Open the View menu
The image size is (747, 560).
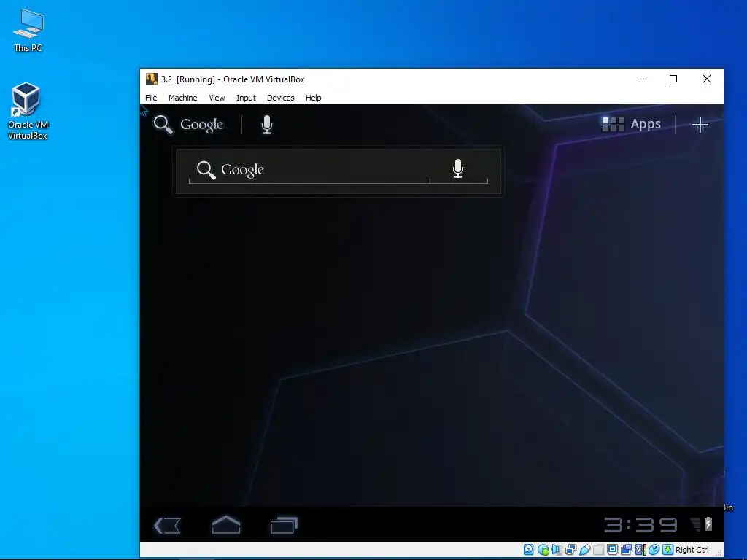(216, 98)
